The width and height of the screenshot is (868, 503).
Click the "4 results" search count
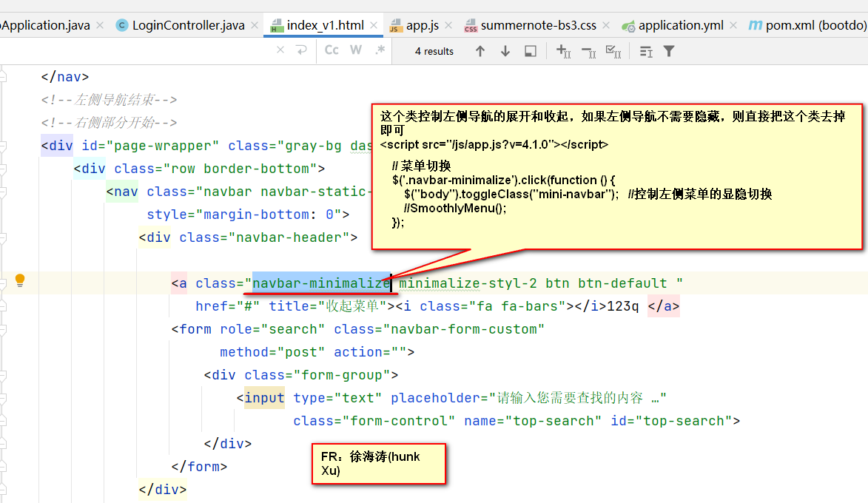click(x=434, y=52)
